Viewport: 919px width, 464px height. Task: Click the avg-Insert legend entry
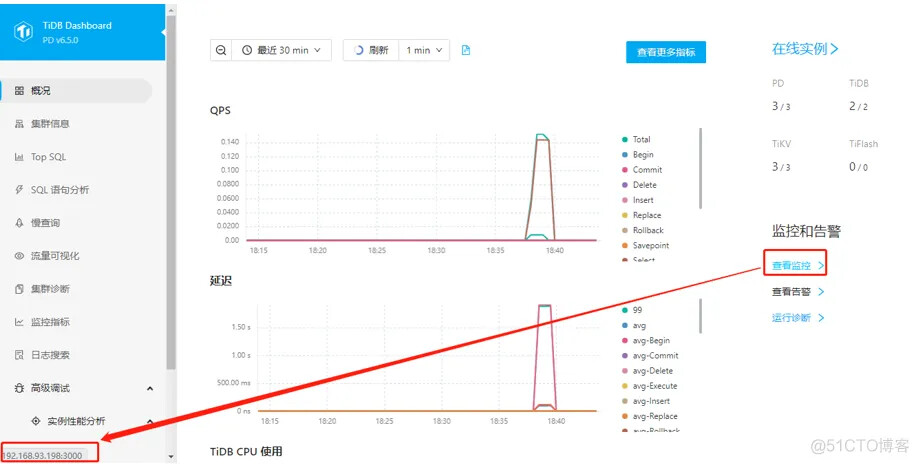pos(645,401)
